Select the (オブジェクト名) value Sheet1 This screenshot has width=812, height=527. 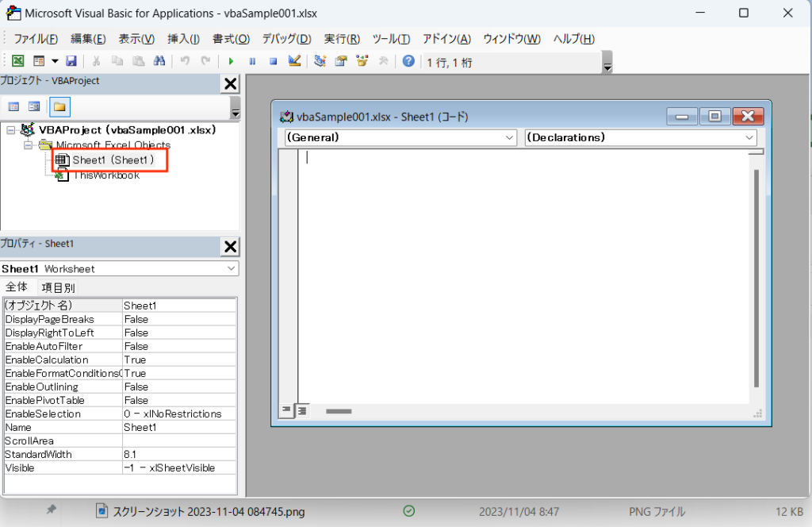coord(179,306)
